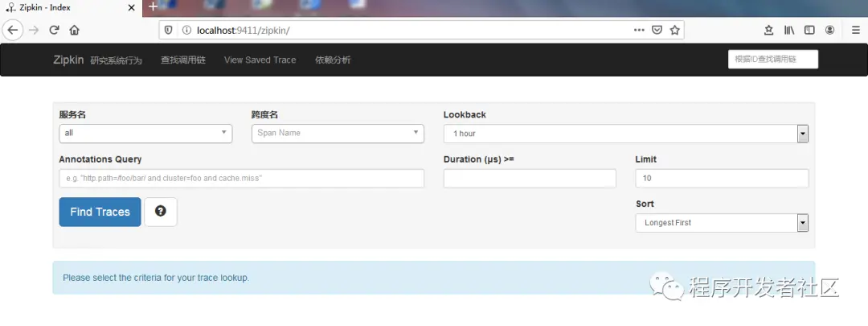Open the downloads/bookmarks toolbar star icon
868x326 pixels.
pos(768,30)
